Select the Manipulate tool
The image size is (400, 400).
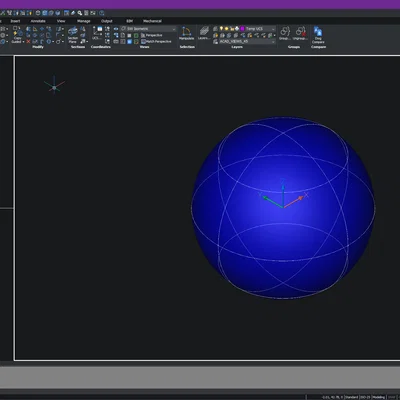(x=186, y=34)
